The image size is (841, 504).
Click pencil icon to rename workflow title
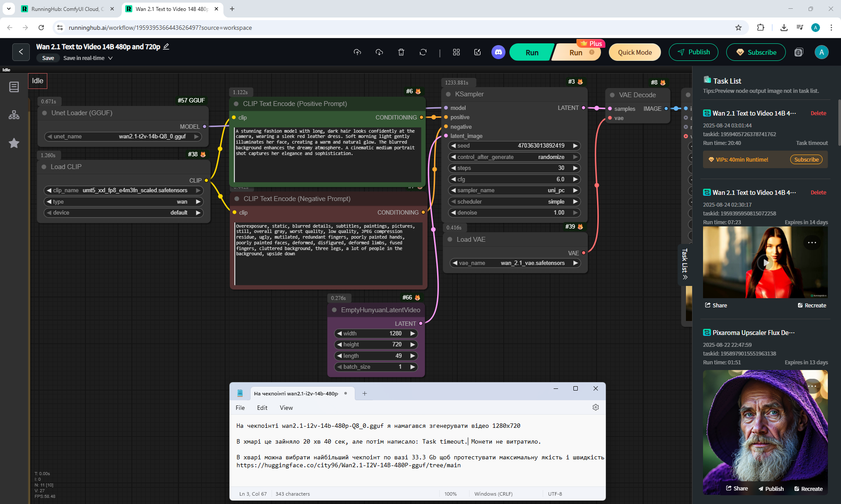(166, 47)
